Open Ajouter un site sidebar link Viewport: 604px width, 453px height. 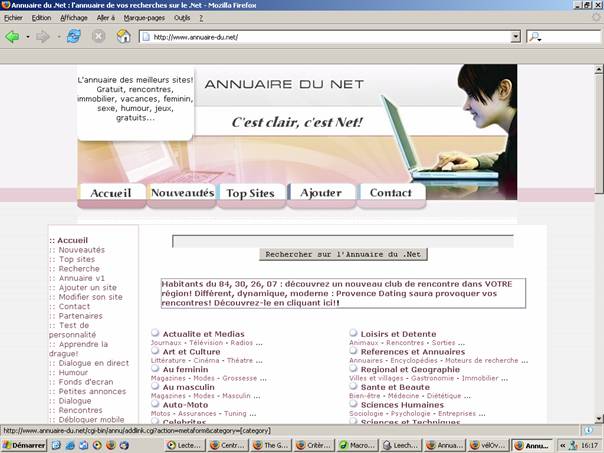click(x=87, y=287)
